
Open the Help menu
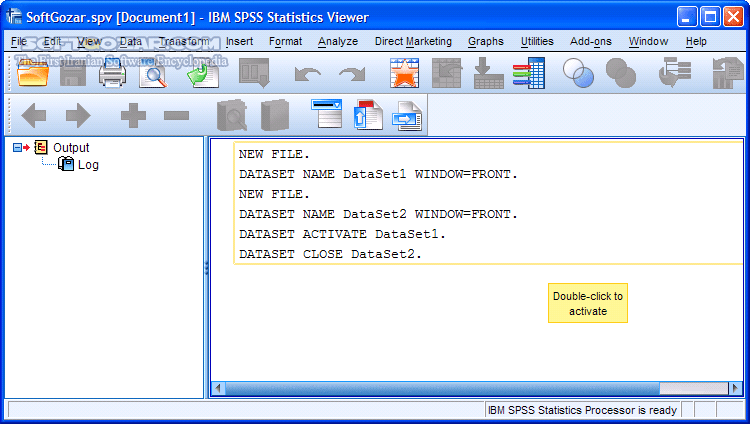click(696, 42)
